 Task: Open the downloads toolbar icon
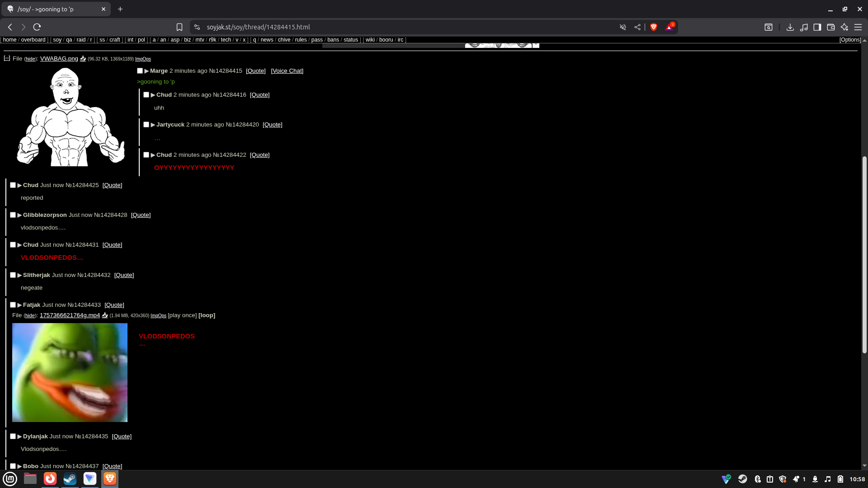click(790, 27)
